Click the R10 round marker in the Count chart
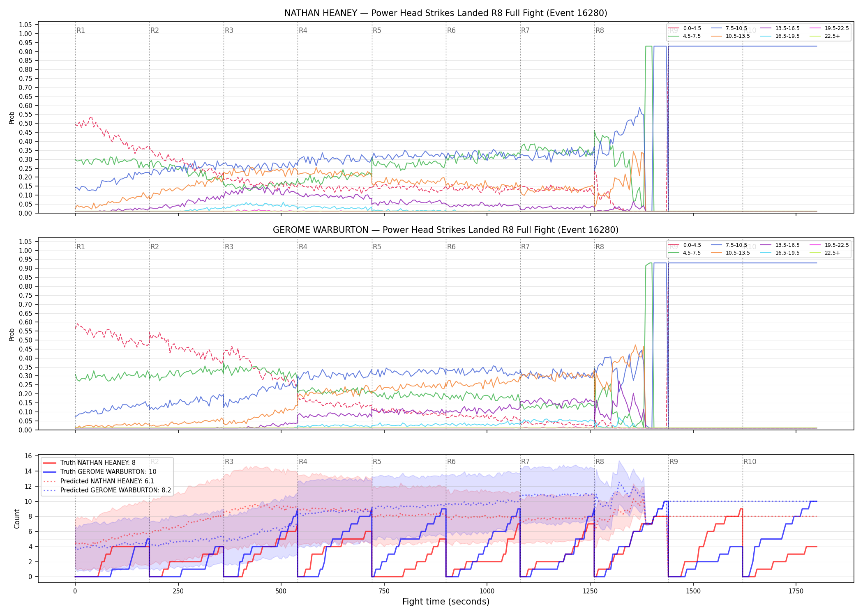 coord(750,462)
